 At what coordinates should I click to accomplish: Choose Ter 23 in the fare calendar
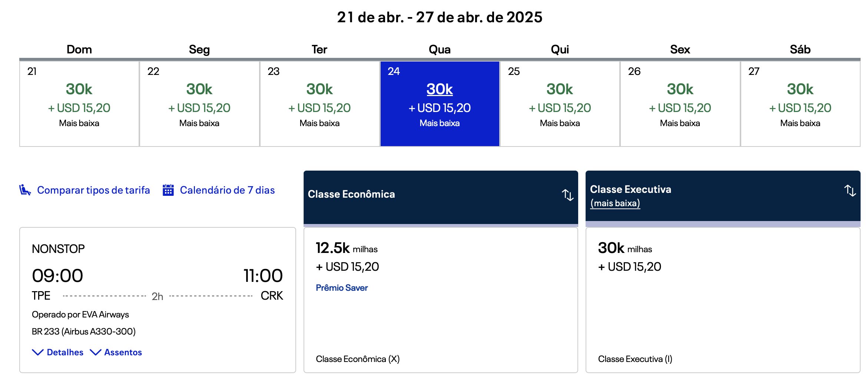(x=319, y=104)
